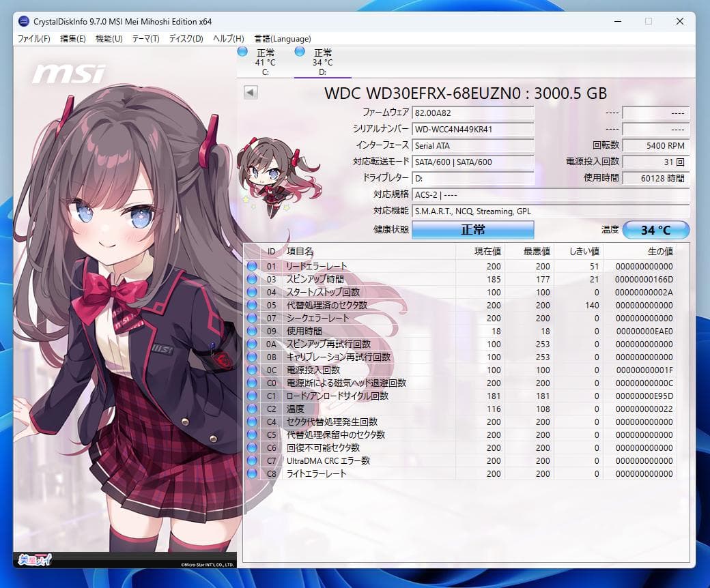Click the 正常 health status button
The width and height of the screenshot is (710, 588).
tap(472, 230)
